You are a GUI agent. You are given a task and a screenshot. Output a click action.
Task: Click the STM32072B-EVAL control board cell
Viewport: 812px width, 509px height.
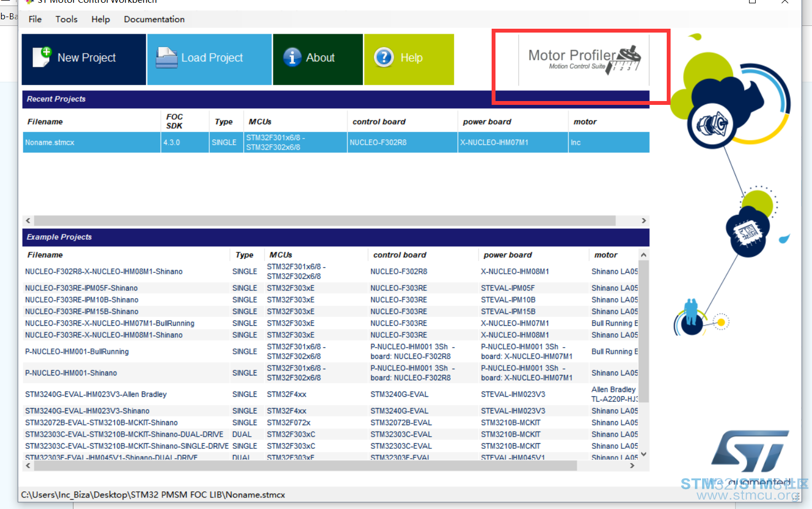pos(401,423)
